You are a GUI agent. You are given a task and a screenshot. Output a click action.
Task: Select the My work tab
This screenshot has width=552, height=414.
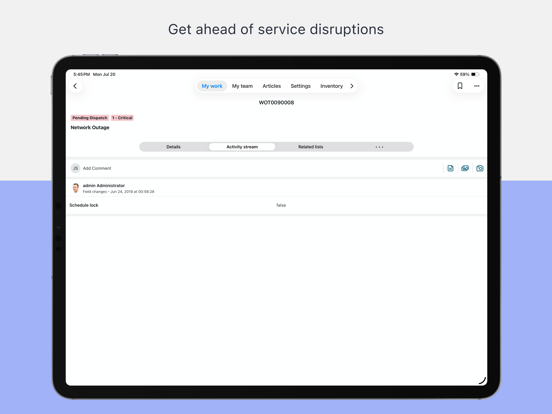pos(212,86)
